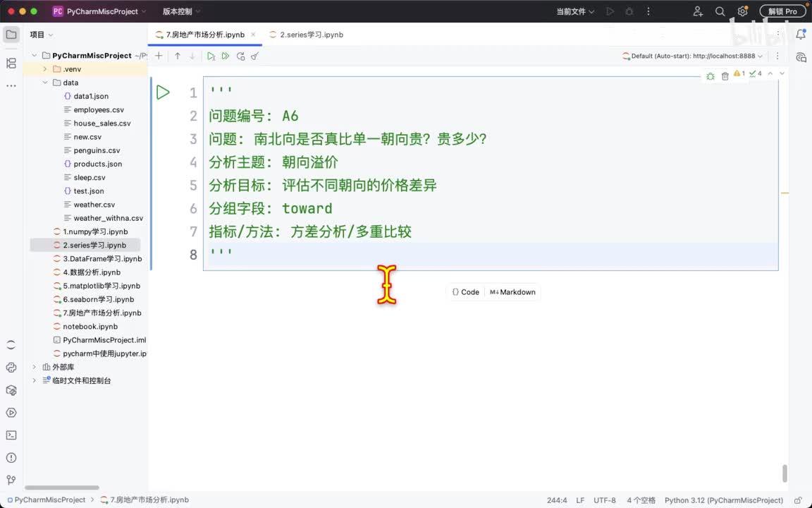Image resolution: width=812 pixels, height=508 pixels.
Task: Add a Markdown cell below
Action: click(x=512, y=292)
